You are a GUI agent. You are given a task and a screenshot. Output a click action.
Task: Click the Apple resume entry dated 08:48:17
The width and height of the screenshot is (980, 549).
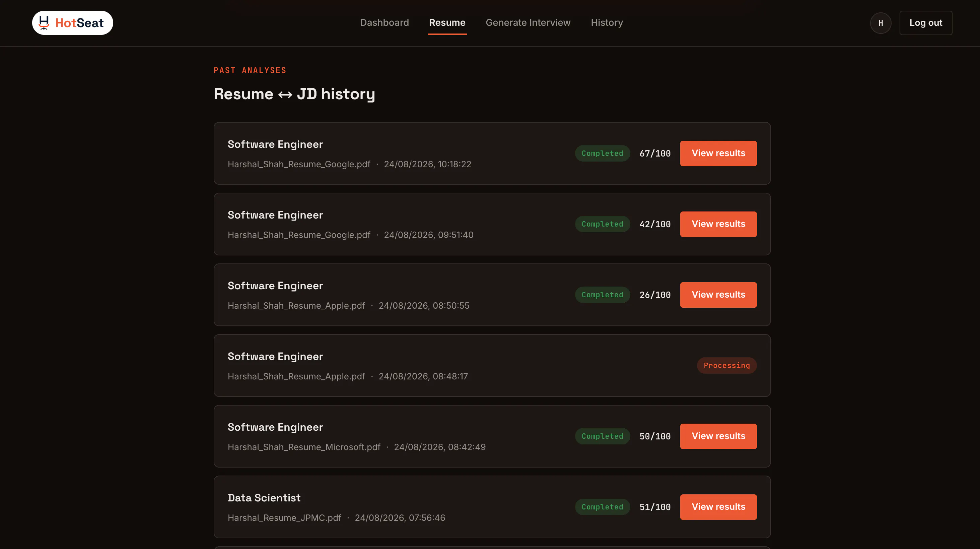492,365
